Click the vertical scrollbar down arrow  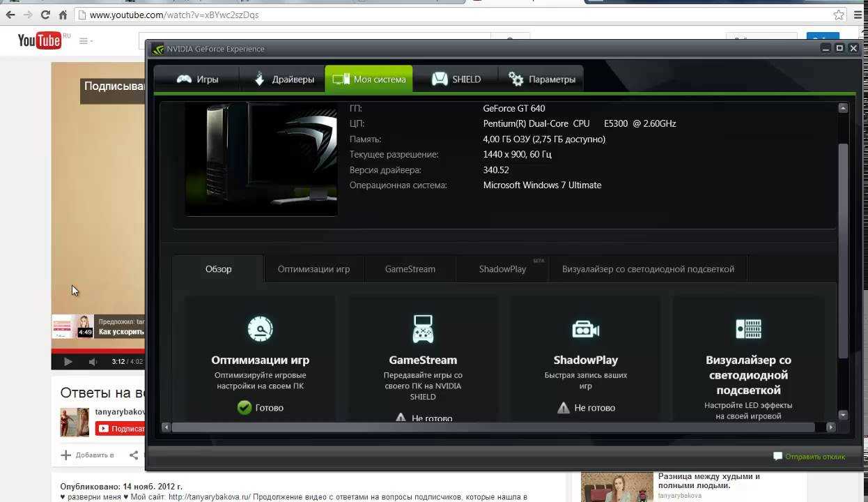(843, 415)
